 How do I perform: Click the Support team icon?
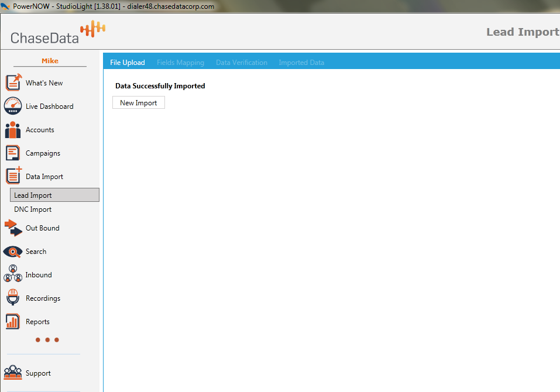point(13,373)
